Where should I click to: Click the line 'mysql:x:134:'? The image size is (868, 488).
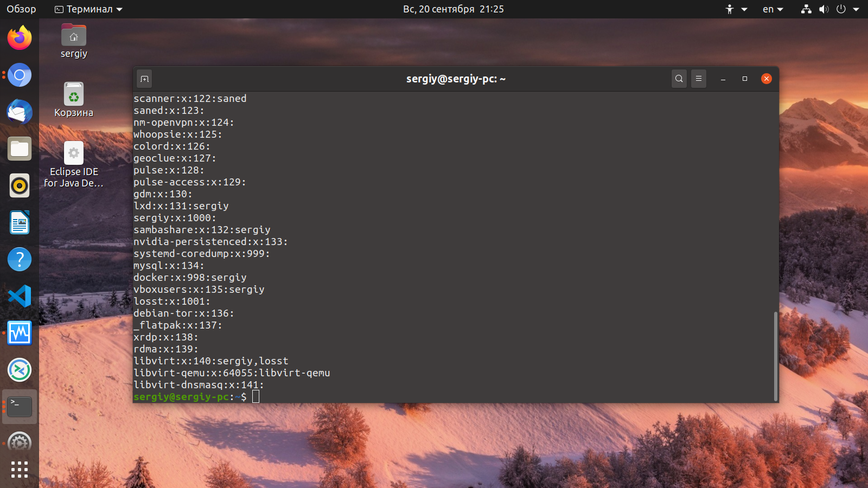(169, 266)
